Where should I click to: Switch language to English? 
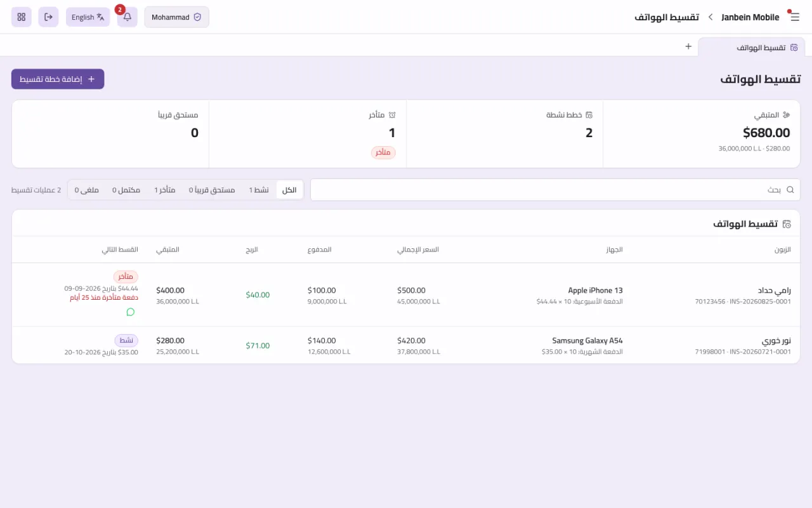88,17
